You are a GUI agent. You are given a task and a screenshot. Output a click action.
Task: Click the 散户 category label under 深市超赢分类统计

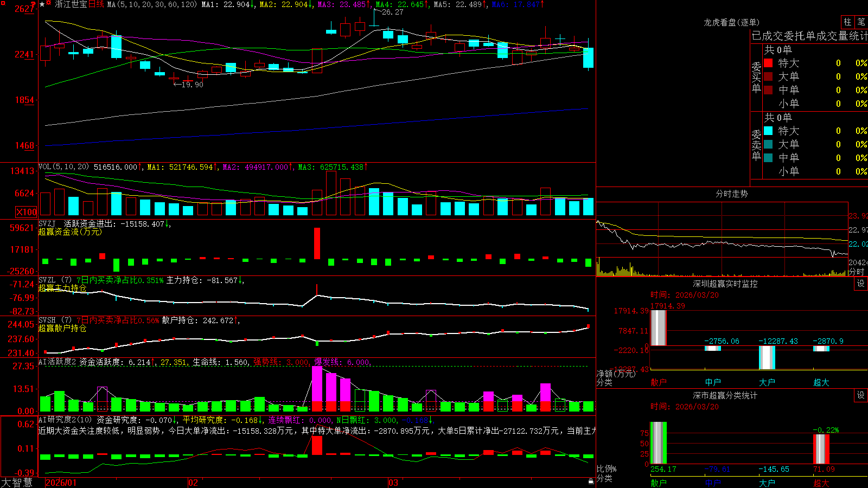point(658,483)
